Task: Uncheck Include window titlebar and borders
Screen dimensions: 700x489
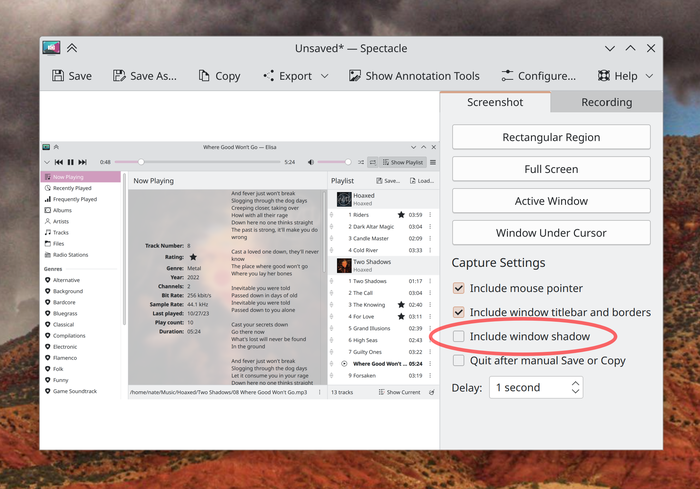Action: [x=458, y=312]
